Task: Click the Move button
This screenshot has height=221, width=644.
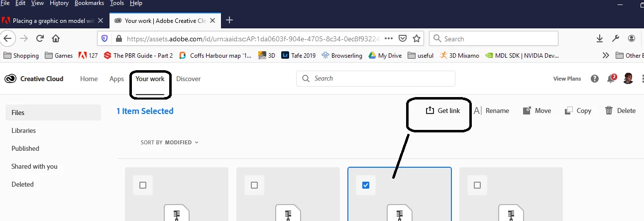Action: (x=537, y=110)
